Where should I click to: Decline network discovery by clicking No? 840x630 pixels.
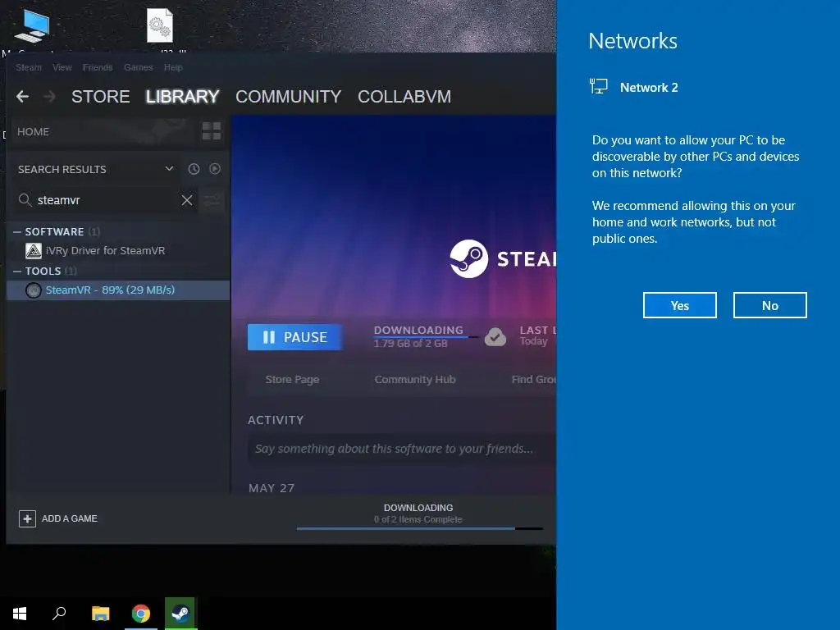click(769, 305)
